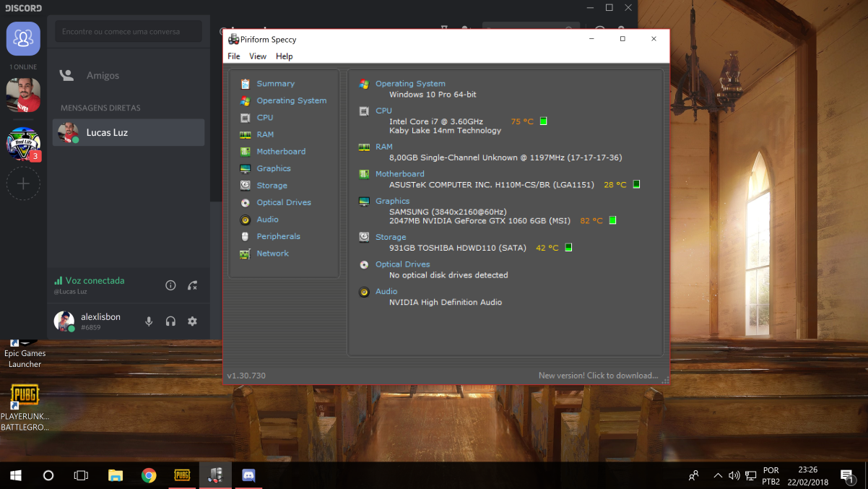Image resolution: width=868 pixels, height=489 pixels.
Task: Click the RAM heading in summary panel
Action: (384, 147)
